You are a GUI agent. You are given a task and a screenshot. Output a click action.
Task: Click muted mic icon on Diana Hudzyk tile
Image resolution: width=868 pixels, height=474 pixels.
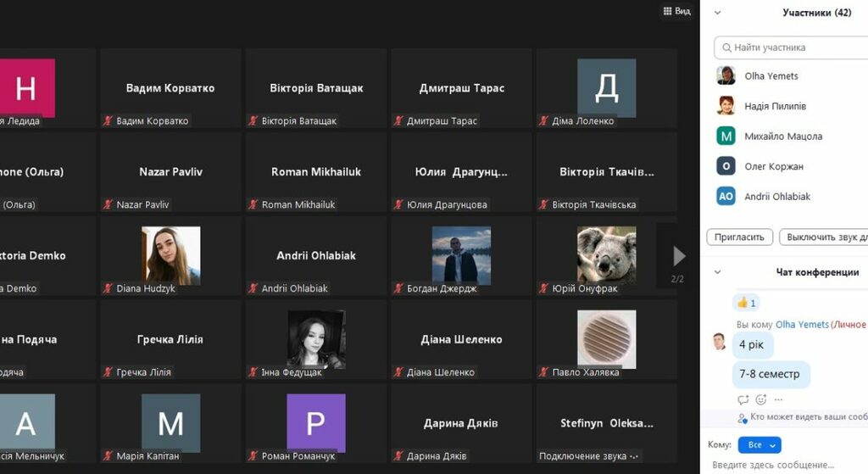pyautogui.click(x=108, y=289)
